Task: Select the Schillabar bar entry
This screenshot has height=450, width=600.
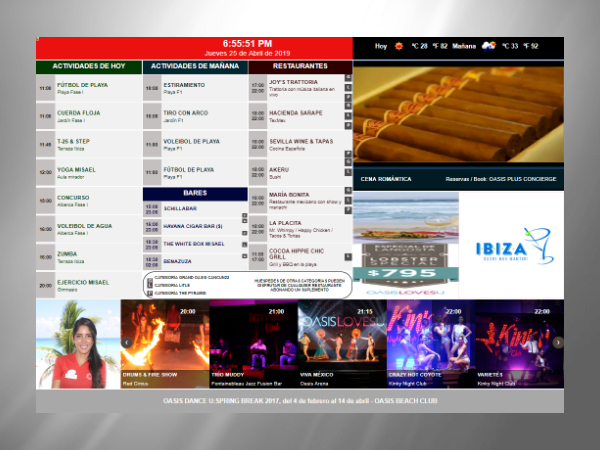Action: coord(195,209)
